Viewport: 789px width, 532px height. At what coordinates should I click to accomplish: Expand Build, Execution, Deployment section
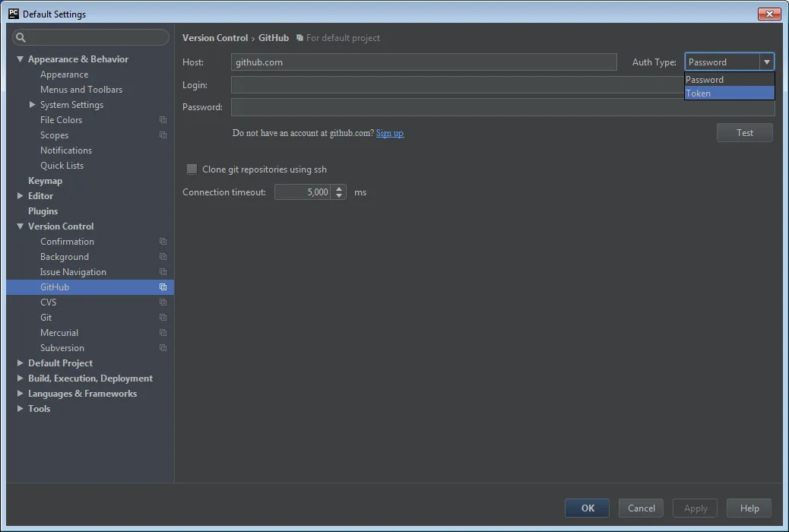pyautogui.click(x=20, y=378)
